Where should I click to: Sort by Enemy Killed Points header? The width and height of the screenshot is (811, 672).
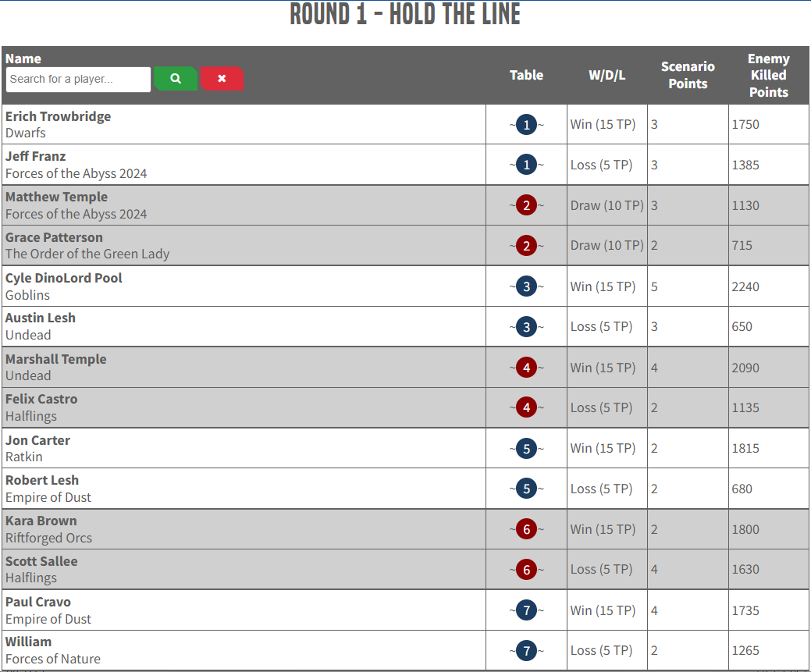769,76
